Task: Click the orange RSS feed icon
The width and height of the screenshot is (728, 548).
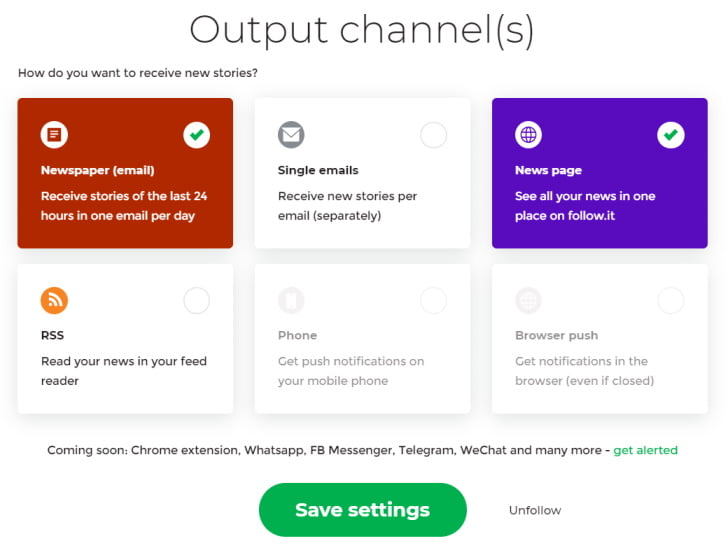Action: 54,300
